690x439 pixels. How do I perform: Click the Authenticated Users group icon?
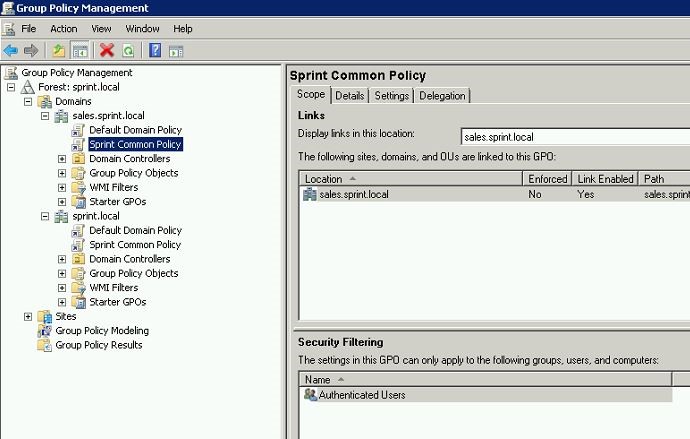[310, 395]
